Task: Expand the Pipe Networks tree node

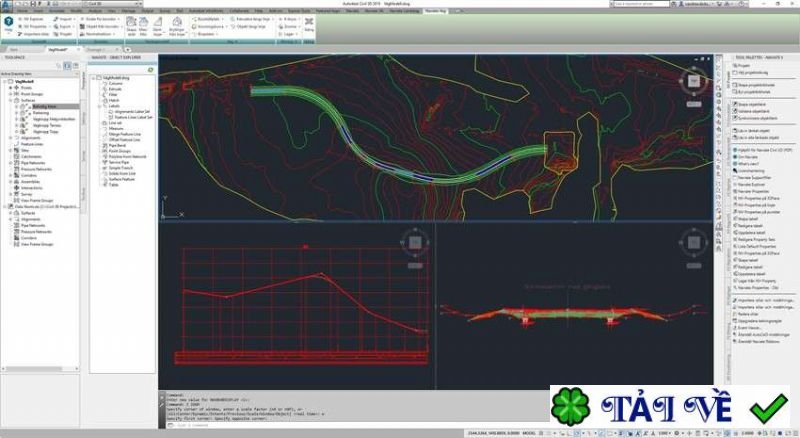Action: tap(12, 161)
